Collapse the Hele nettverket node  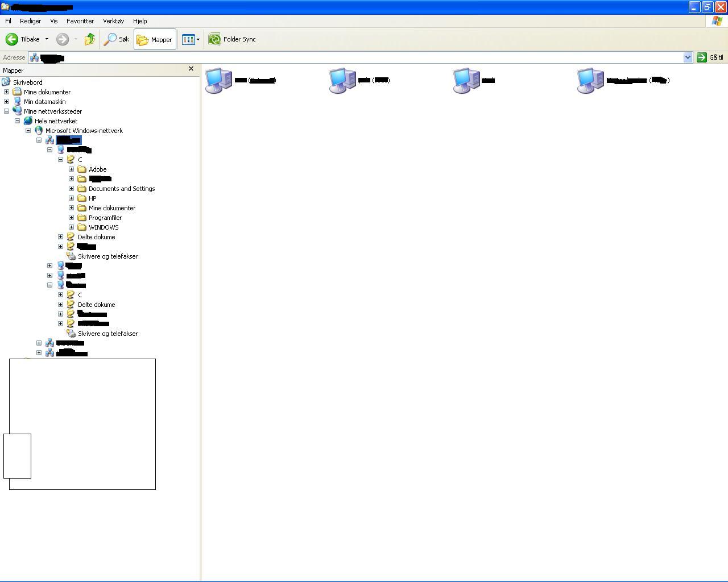coord(17,121)
